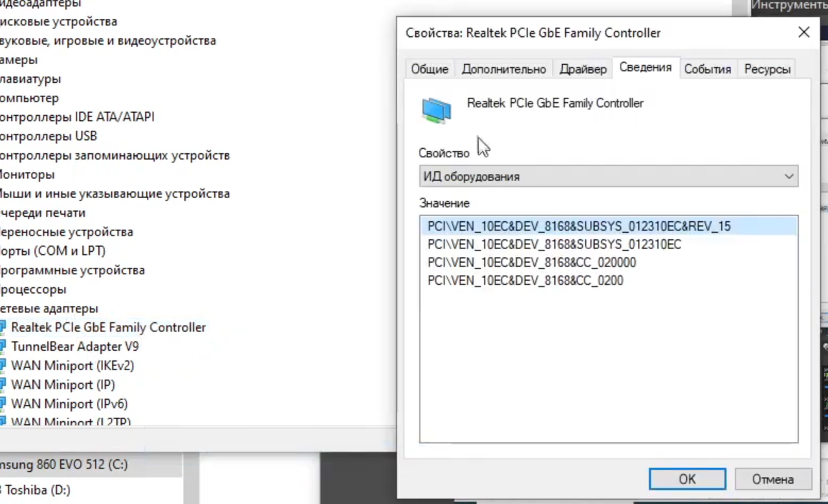Viewport: 828px width, 504px height.
Task: Click the OK button
Action: tap(687, 479)
